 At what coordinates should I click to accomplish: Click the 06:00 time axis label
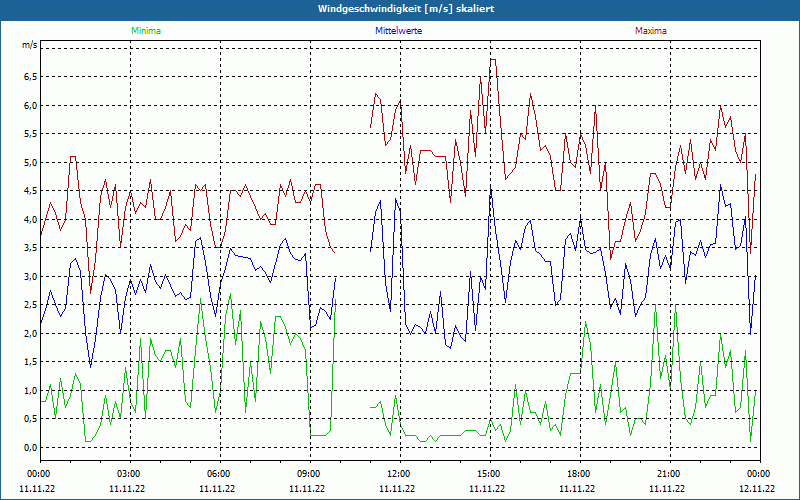click(x=220, y=474)
